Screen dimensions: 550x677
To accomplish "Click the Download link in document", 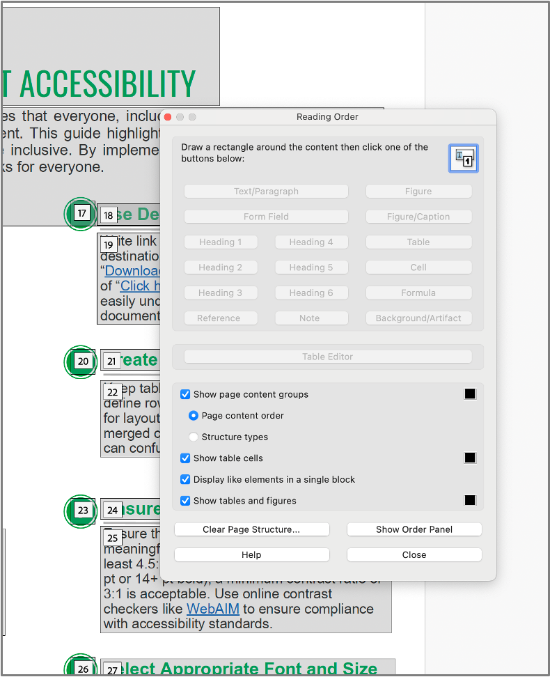I will point(132,271).
